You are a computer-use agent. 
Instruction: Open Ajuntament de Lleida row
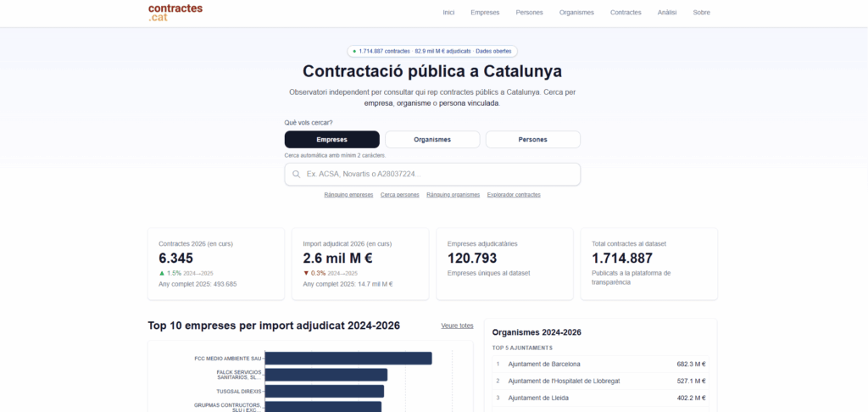pos(601,398)
